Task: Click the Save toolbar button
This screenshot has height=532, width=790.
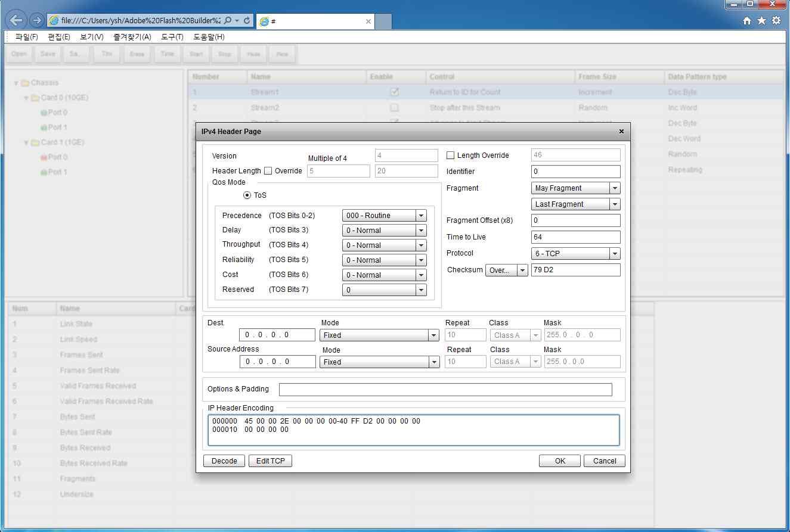Action: point(48,54)
